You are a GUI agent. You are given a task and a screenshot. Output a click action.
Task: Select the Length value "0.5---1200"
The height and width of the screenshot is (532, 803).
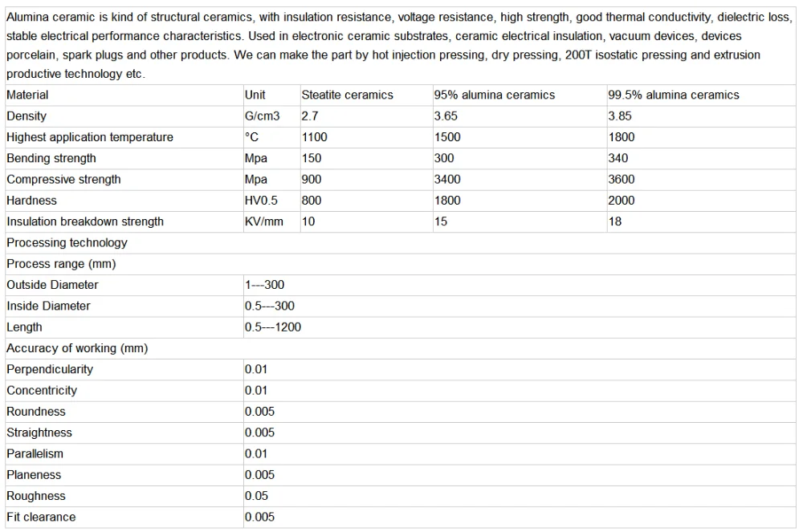pos(273,327)
